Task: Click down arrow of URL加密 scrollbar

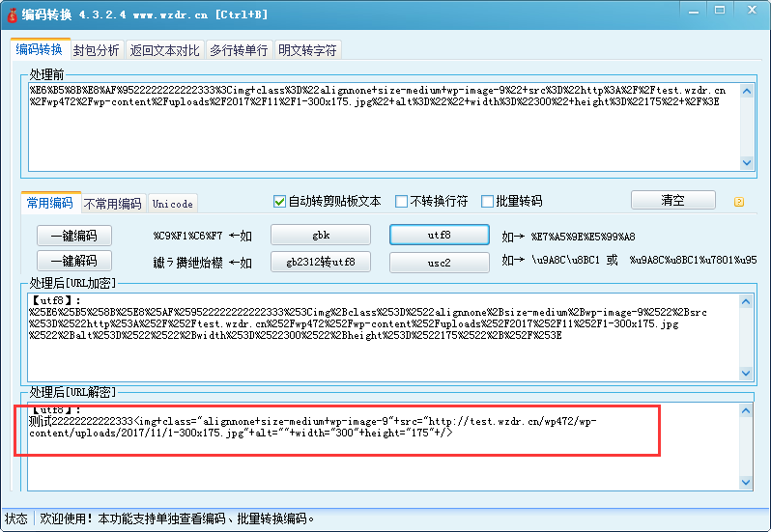Action: pyautogui.click(x=746, y=373)
